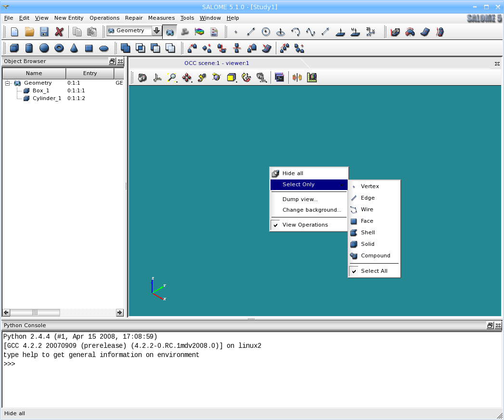504x420 pixels.
Task: Click the zoom magnifier icon in viewer toolbar
Action: coord(172,77)
